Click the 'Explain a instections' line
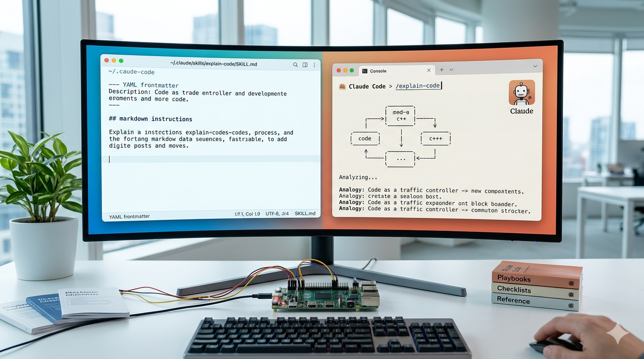Image resolution: width=644 pixels, height=359 pixels. [x=201, y=132]
